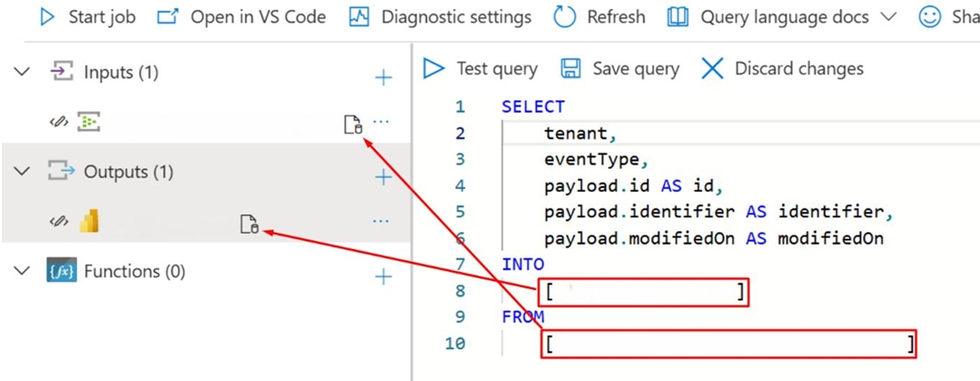
Task: Open Query language docs dropdown
Action: pyautogui.click(x=782, y=17)
